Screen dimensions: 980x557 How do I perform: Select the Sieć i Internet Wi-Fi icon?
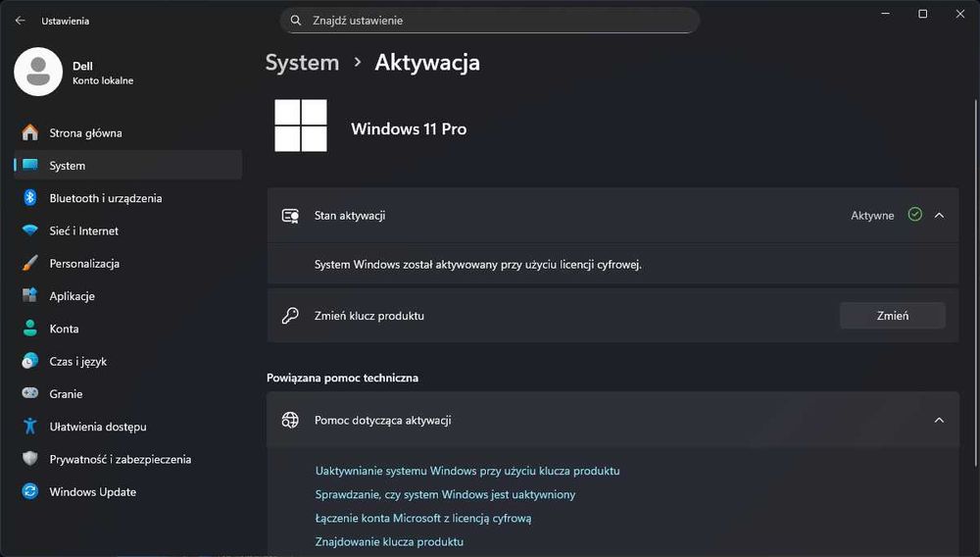coord(30,230)
